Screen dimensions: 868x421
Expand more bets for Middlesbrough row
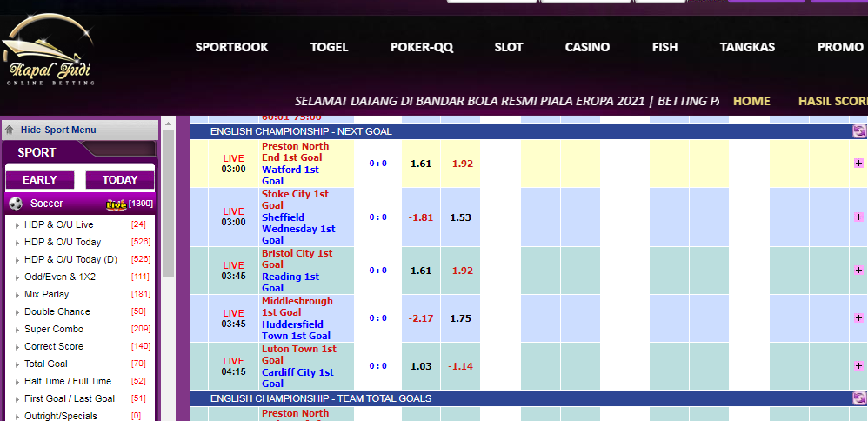(x=858, y=318)
